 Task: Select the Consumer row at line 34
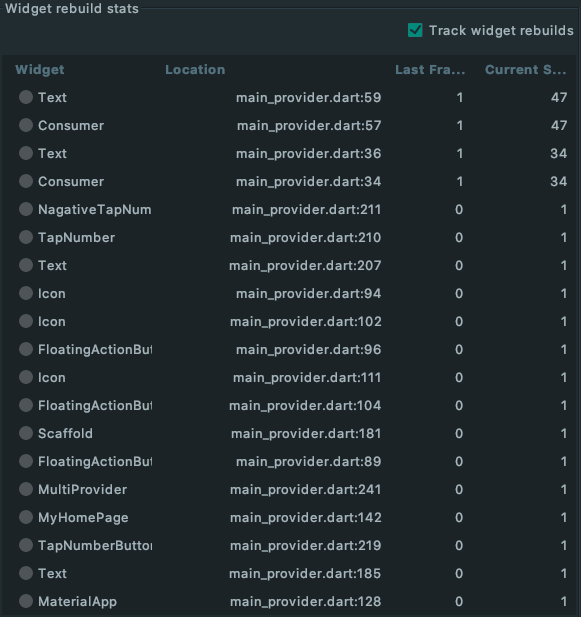290,181
